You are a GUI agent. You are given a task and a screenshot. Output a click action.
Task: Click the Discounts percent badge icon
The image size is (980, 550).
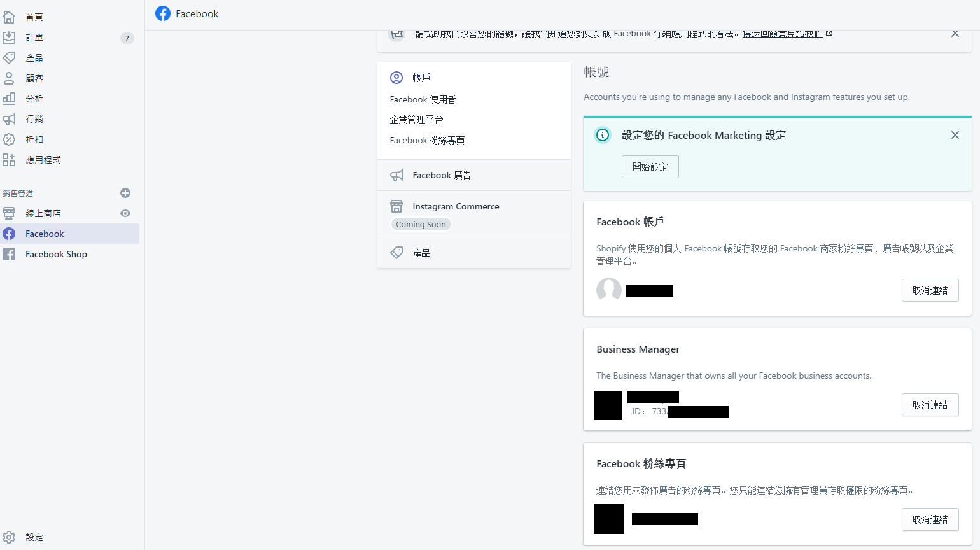click(9, 139)
